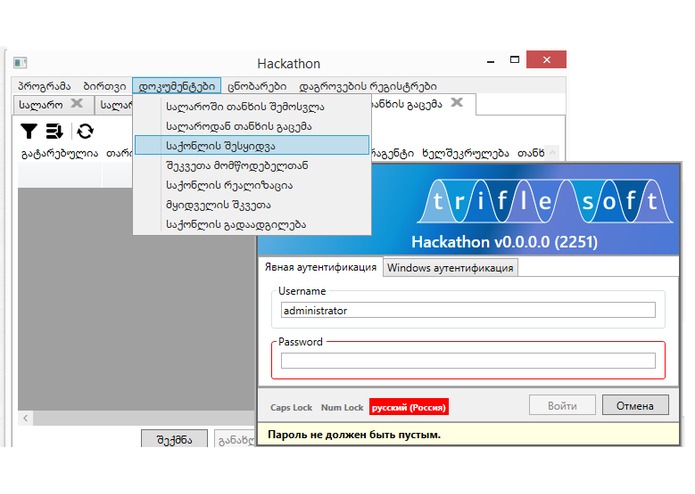Collapse the დოკუმენტები menu
This screenshot has width=695, height=494.
pos(177,86)
